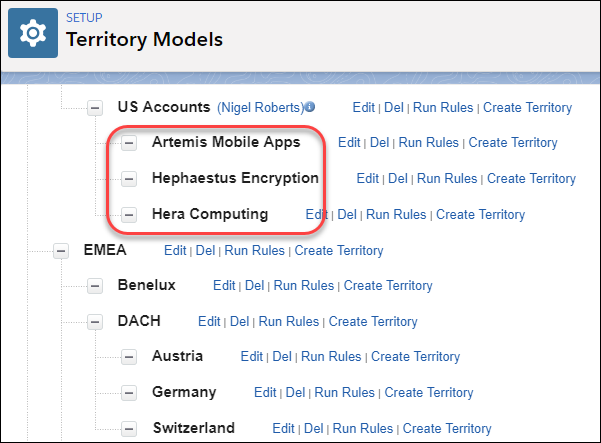Open the Nigel Roberts user link
This screenshot has height=443, width=601.
coord(261,108)
